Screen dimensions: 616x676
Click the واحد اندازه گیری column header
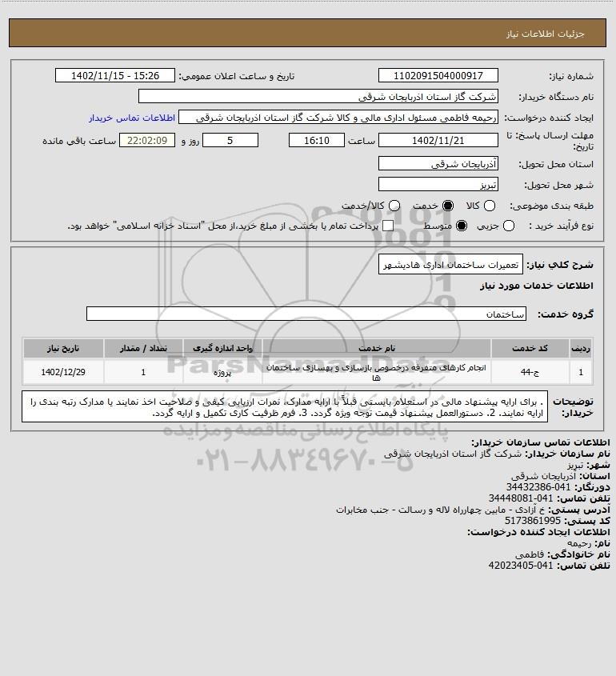pyautogui.click(x=222, y=348)
